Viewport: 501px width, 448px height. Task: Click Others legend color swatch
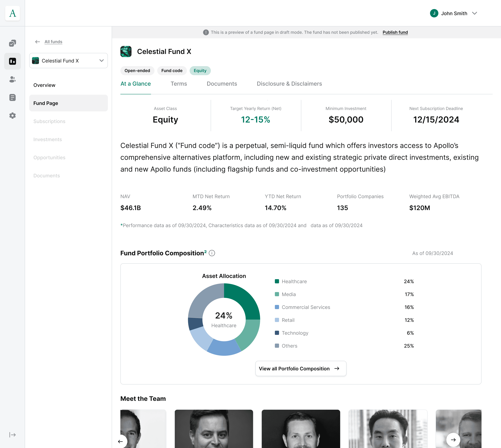[277, 346]
